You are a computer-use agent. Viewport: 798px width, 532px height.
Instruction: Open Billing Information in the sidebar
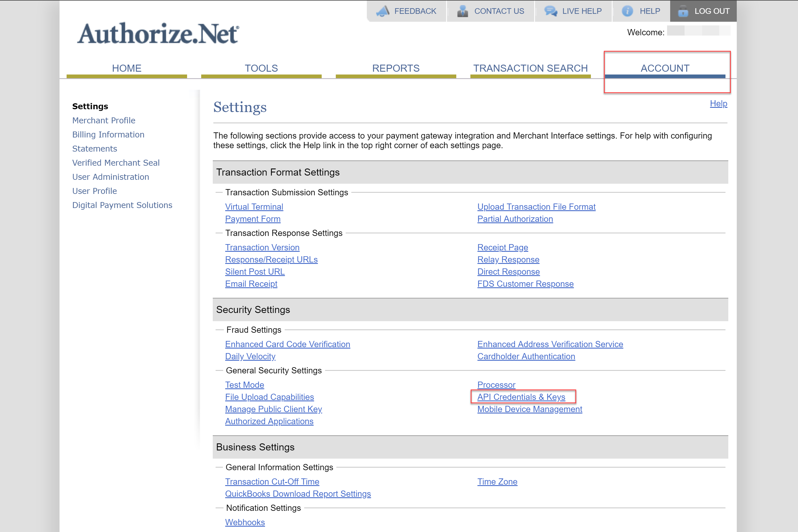[x=108, y=135]
